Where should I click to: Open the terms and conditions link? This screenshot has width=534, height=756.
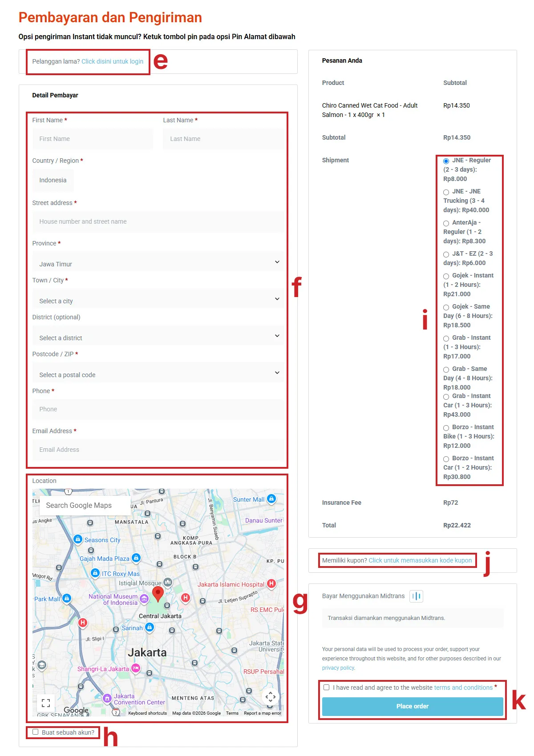coord(463,688)
